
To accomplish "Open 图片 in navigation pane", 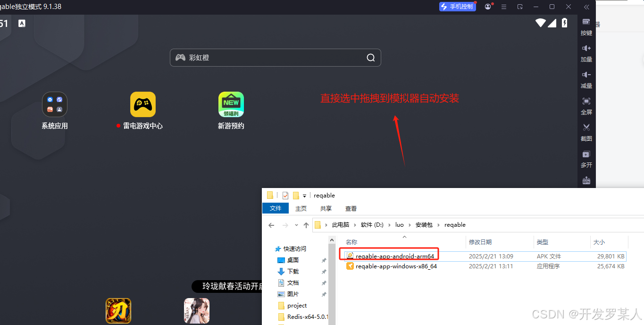I will pos(293,294).
